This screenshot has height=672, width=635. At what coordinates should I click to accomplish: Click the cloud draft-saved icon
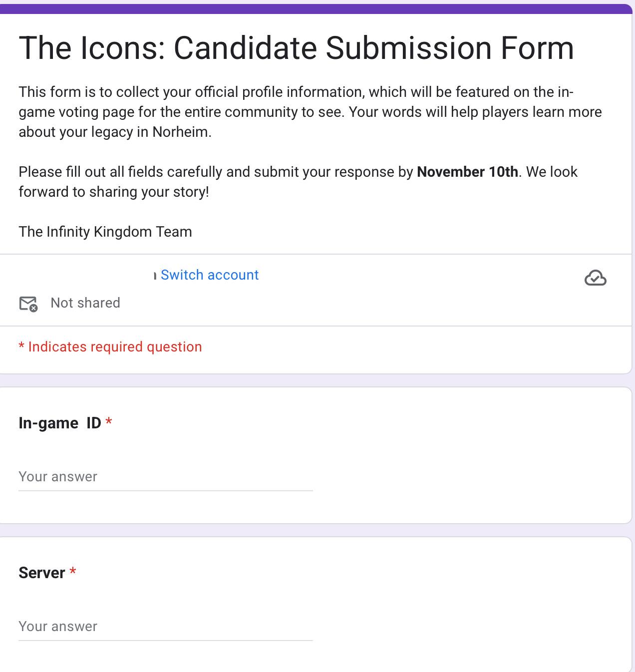[x=595, y=278]
